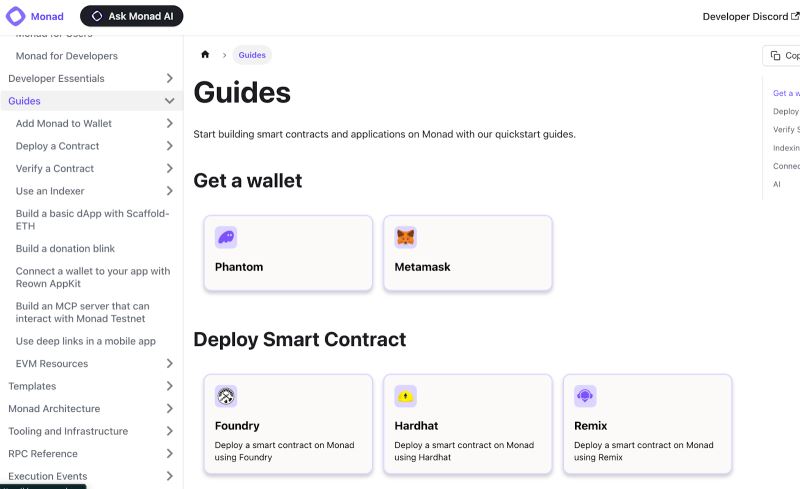Select the Guides breadcrumb item

(252, 55)
